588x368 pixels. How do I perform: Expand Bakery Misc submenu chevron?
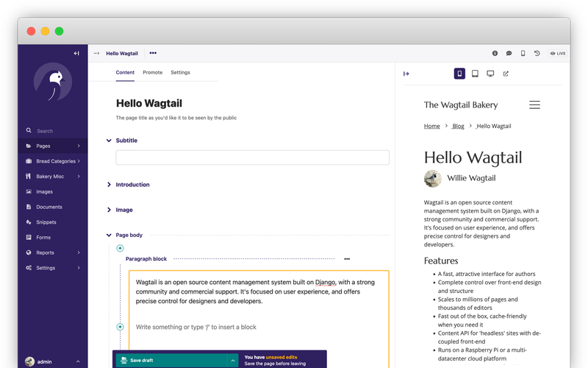(79, 176)
